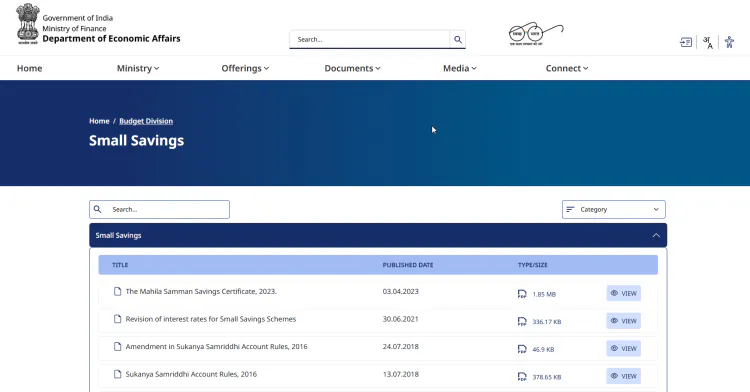The width and height of the screenshot is (750, 392).
Task: Focus the document list Search field
Action: click(159, 209)
